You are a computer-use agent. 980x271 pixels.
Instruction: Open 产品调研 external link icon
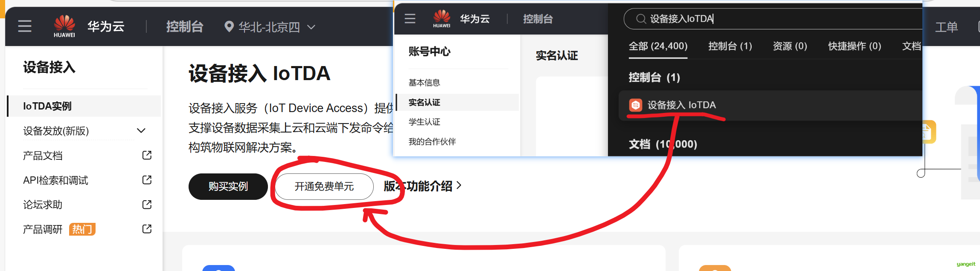pyautogui.click(x=147, y=229)
